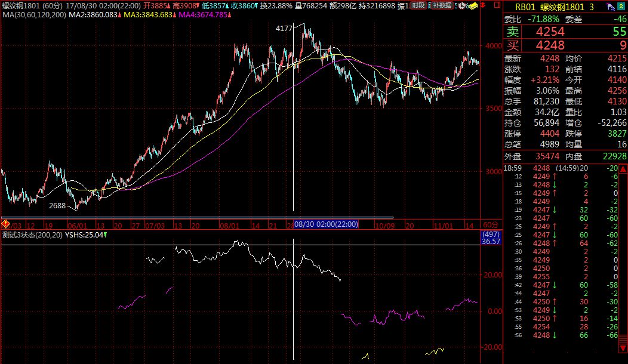Image resolution: width=628 pixels, height=364 pixels.
Task: Click the 4177 high price marker
Action: [284, 29]
